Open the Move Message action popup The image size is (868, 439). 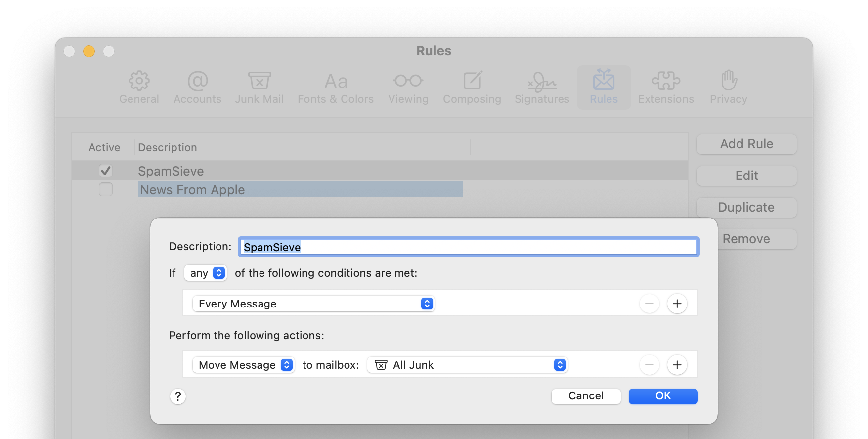pos(244,365)
